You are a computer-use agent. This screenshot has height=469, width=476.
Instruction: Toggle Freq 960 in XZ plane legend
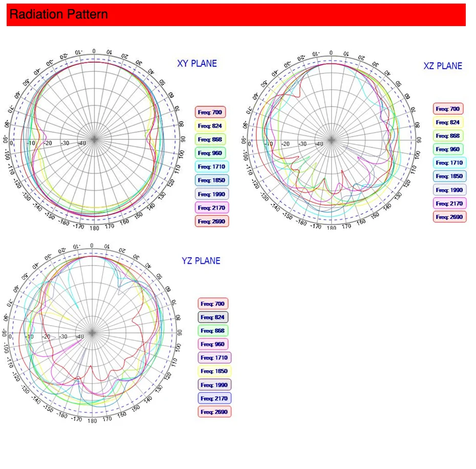pyautogui.click(x=448, y=149)
